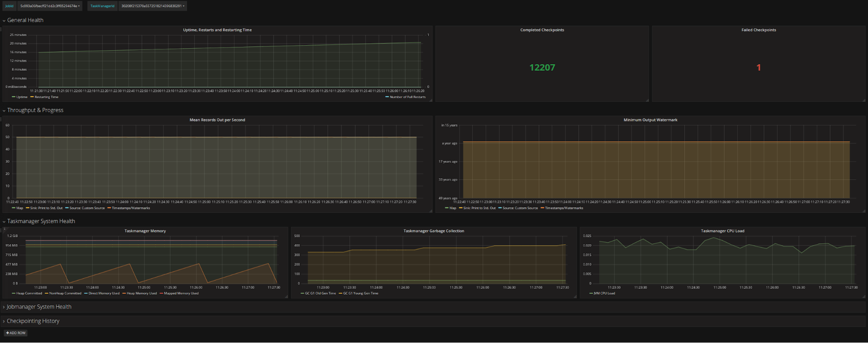The width and height of the screenshot is (868, 343).
Task: Toggle the Number of Full Restarts series
Action: coord(407,97)
